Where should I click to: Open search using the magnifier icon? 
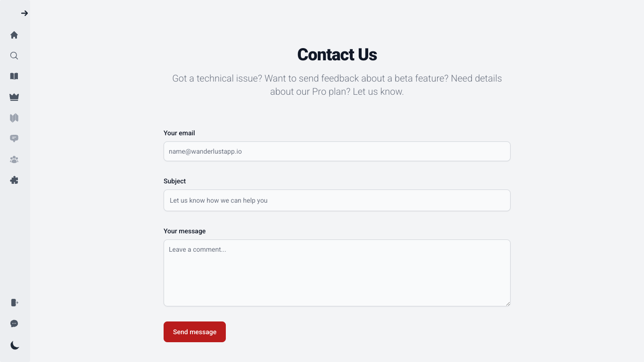point(14,56)
